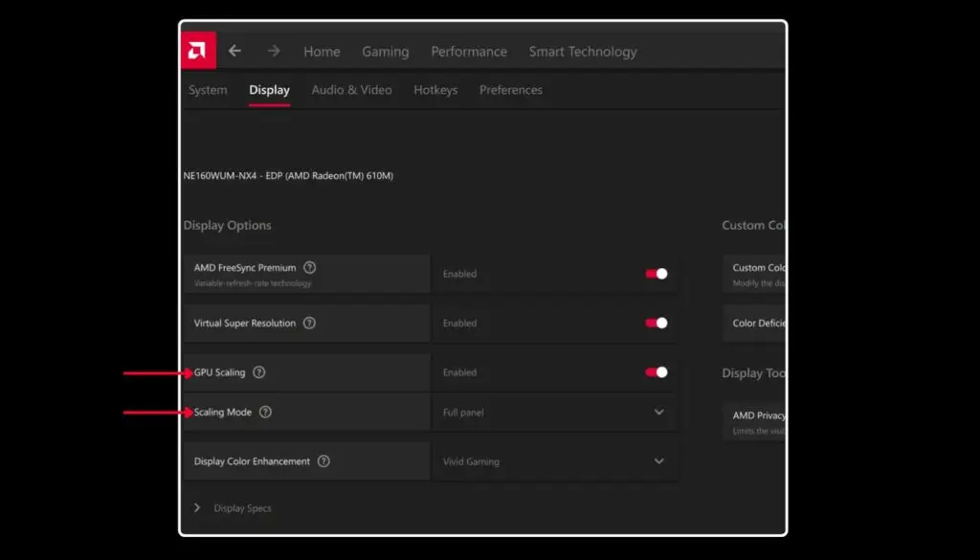This screenshot has width=980, height=560.
Task: Switch to the Gaming tab
Action: click(x=385, y=52)
